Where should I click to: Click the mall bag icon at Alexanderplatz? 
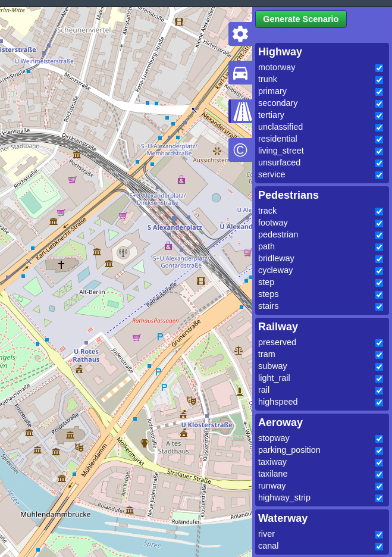click(x=181, y=180)
